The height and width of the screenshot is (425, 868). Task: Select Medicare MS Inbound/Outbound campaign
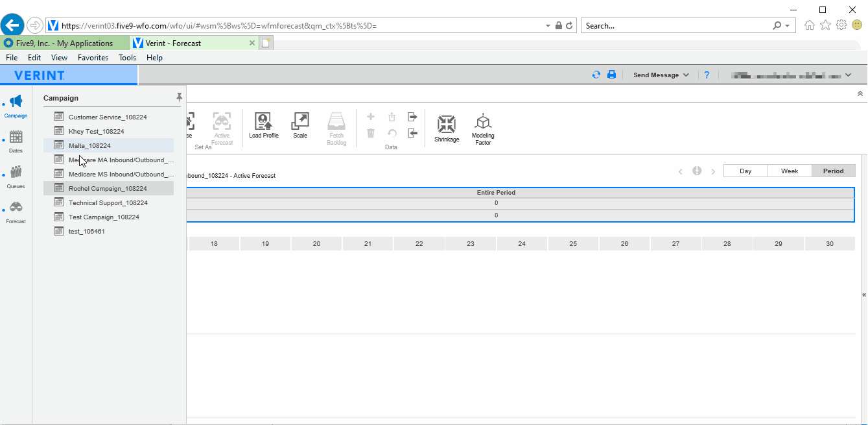108,174
